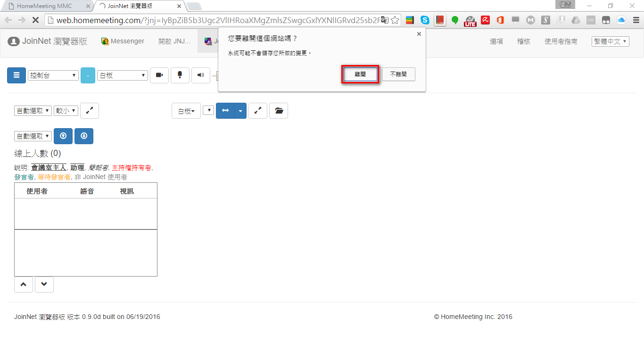This screenshot has width=644, height=343.
Task: Click the chevron-up button below user list
Action: click(x=24, y=285)
